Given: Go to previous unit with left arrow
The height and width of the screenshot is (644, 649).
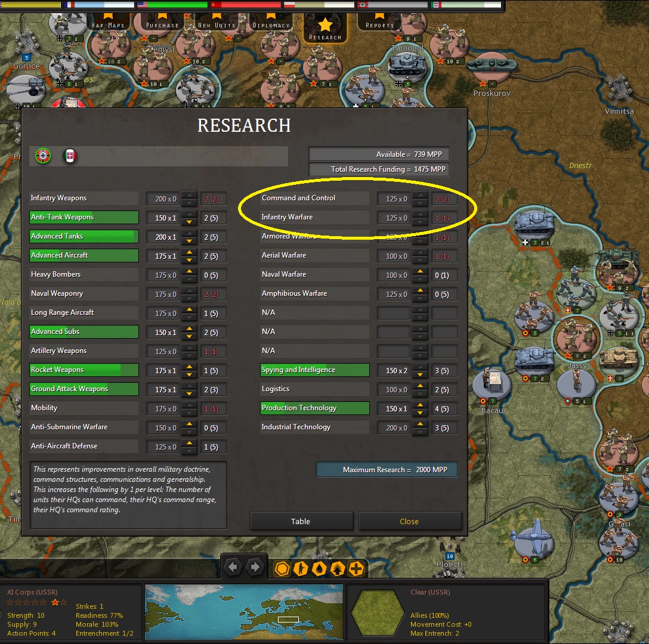Looking at the screenshot, I should point(233,568).
